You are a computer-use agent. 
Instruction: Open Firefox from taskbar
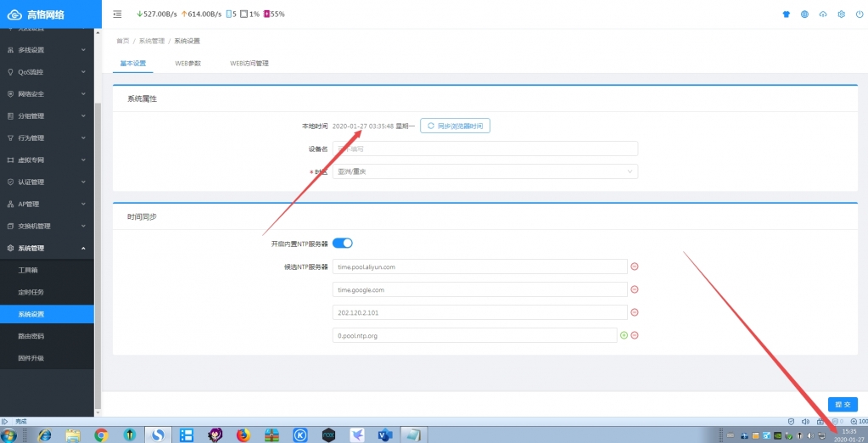243,435
